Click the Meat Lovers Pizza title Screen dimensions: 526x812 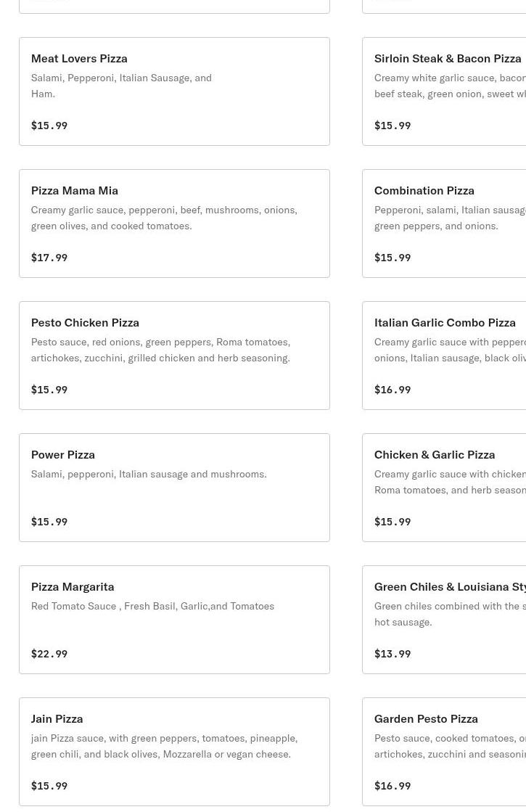79,58
